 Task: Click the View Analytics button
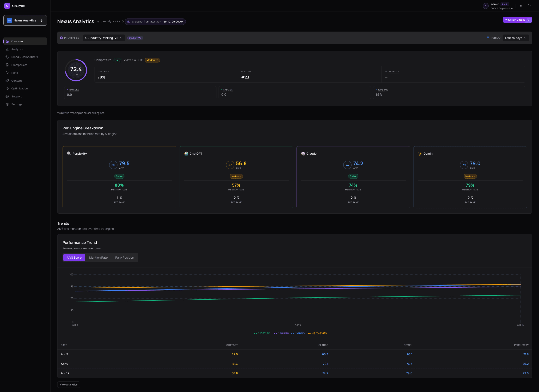tap(69, 385)
